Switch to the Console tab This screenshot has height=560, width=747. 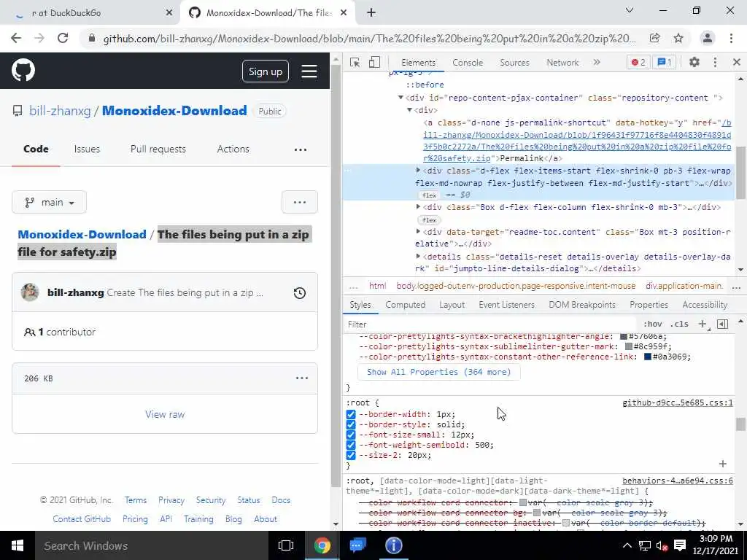click(x=468, y=63)
